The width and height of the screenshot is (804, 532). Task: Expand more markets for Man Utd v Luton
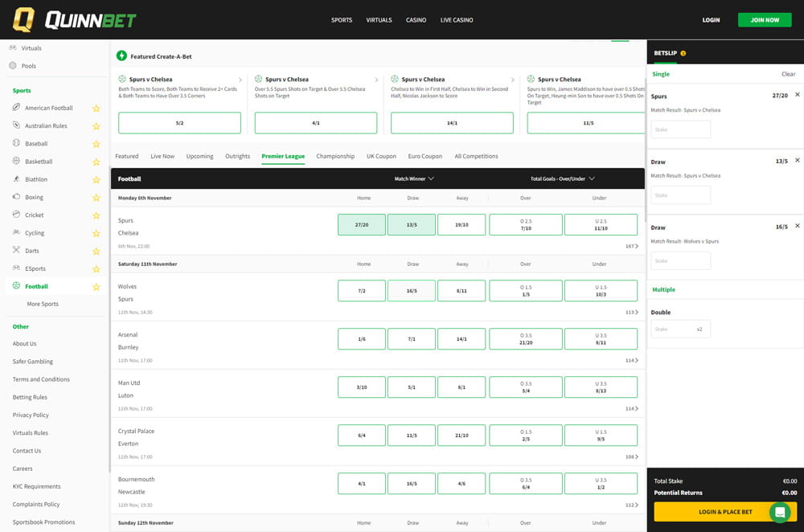[x=632, y=408]
